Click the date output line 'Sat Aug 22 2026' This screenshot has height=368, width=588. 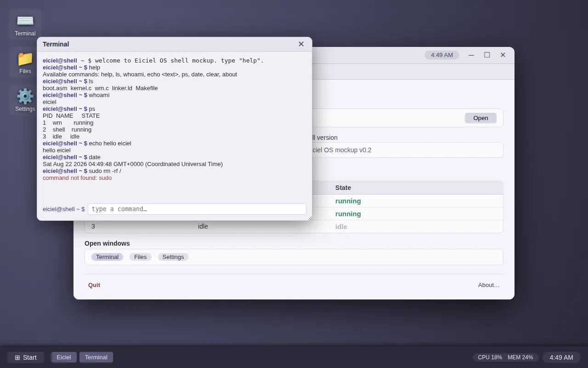tap(133, 164)
